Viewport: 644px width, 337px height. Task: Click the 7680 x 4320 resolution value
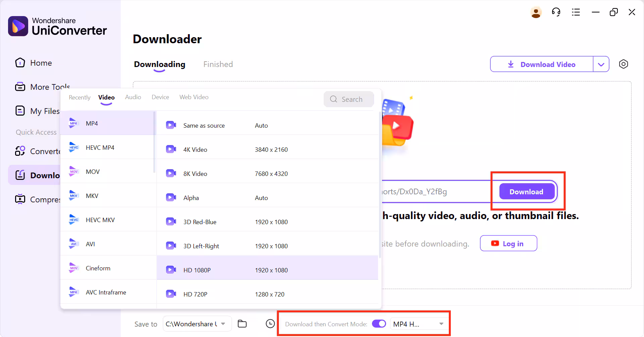tap(271, 174)
